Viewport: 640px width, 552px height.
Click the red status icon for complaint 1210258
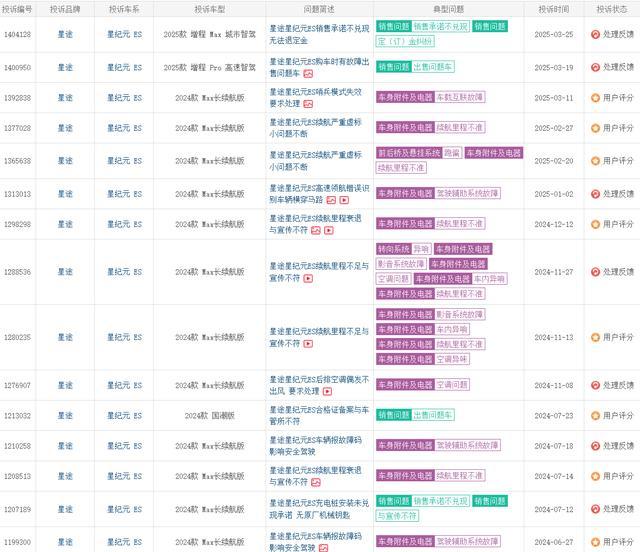(596, 446)
